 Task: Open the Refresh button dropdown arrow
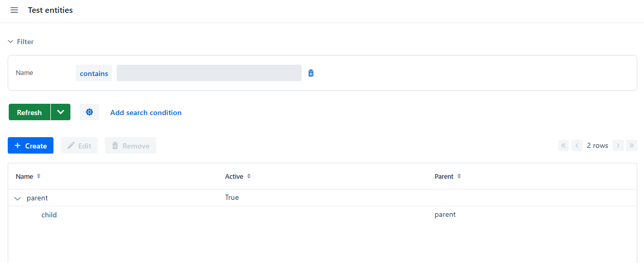(61, 112)
